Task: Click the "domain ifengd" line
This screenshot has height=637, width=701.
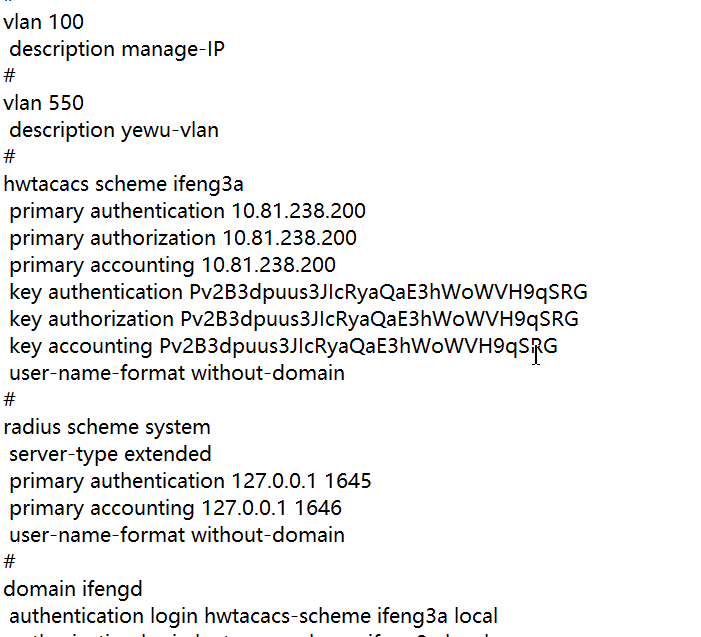Action: pyautogui.click(x=67, y=589)
